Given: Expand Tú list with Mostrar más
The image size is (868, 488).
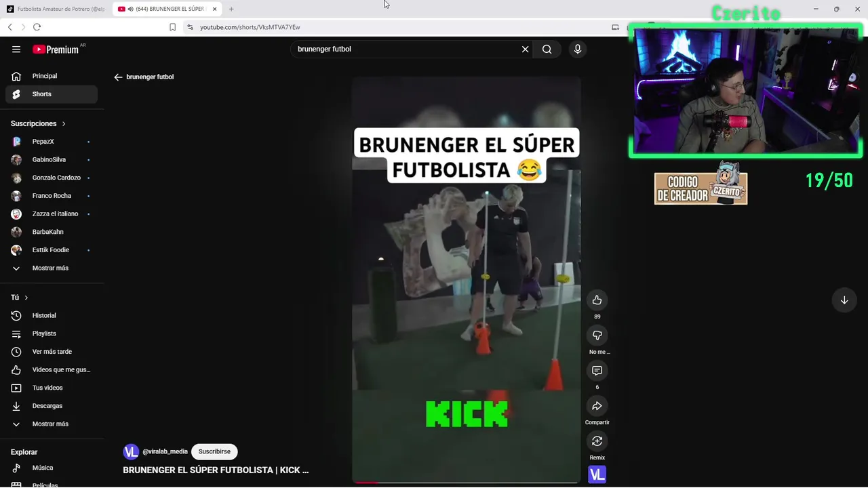Looking at the screenshot, I should pos(52,424).
